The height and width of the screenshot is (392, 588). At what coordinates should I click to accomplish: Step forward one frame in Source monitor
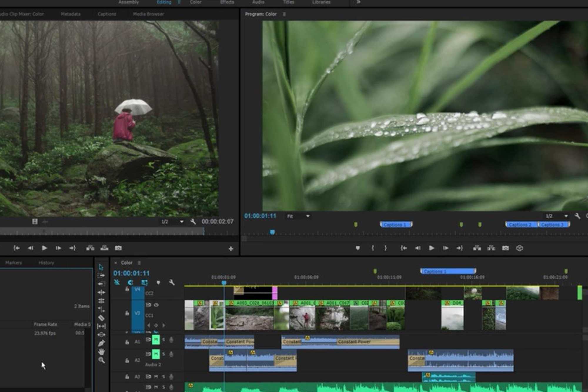[x=59, y=248]
